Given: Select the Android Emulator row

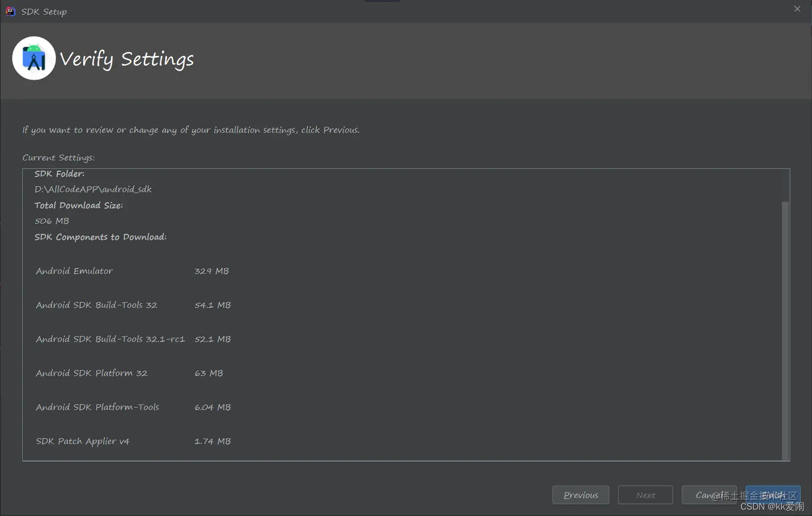Looking at the screenshot, I should tap(132, 271).
